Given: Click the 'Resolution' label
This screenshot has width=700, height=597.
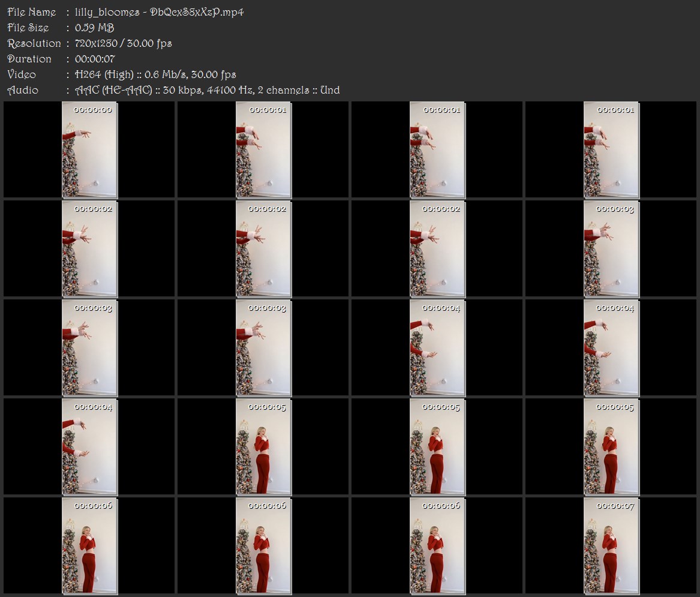Looking at the screenshot, I should click(34, 43).
